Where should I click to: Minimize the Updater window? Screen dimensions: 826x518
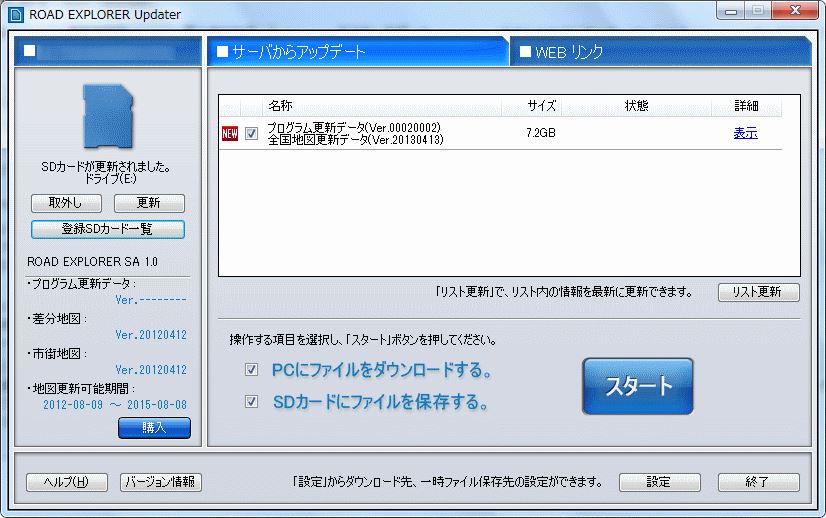point(731,11)
